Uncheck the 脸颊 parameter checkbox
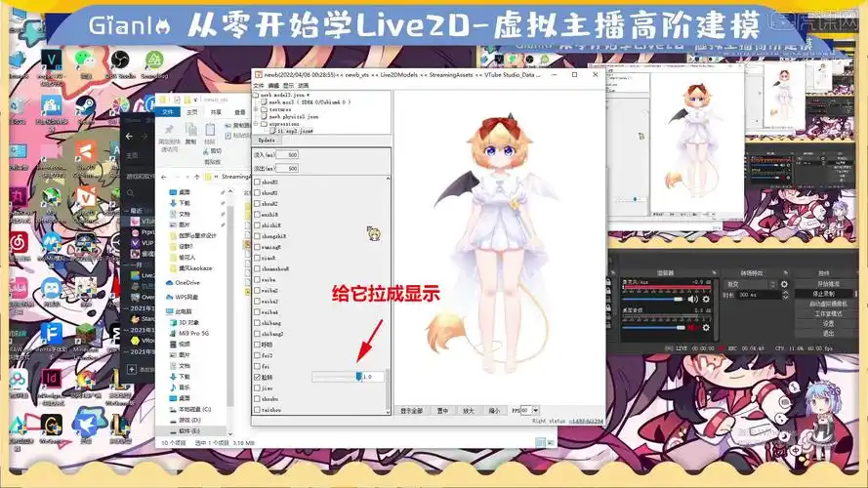 pos(257,377)
